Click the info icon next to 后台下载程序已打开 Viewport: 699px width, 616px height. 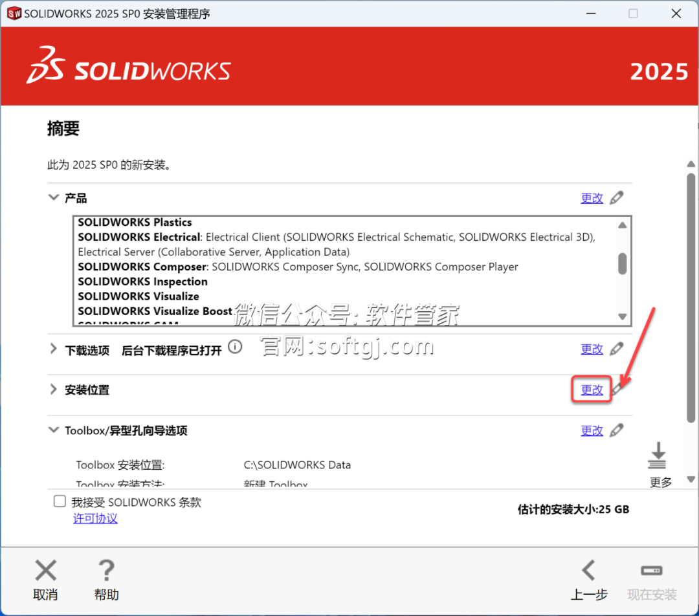[235, 347]
